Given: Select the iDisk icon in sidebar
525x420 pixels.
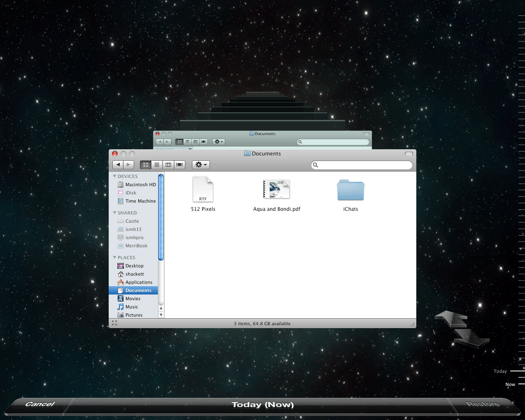Looking at the screenshot, I should [x=121, y=193].
